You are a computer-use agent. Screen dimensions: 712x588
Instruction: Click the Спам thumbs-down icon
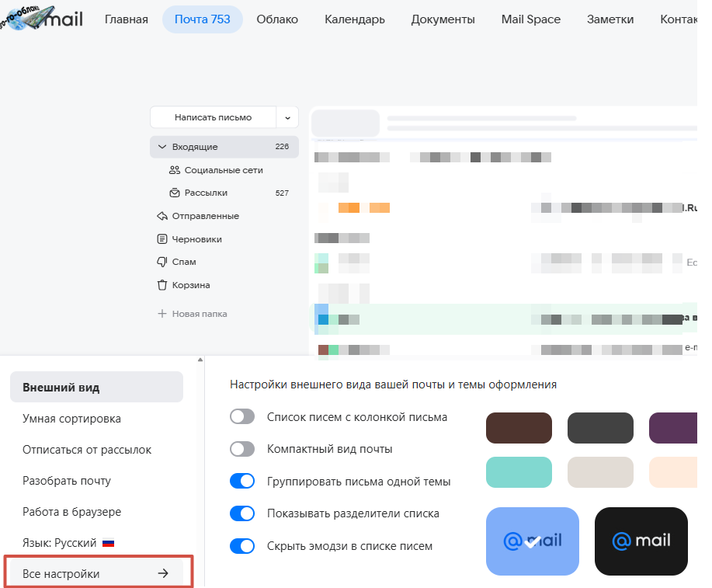point(162,262)
